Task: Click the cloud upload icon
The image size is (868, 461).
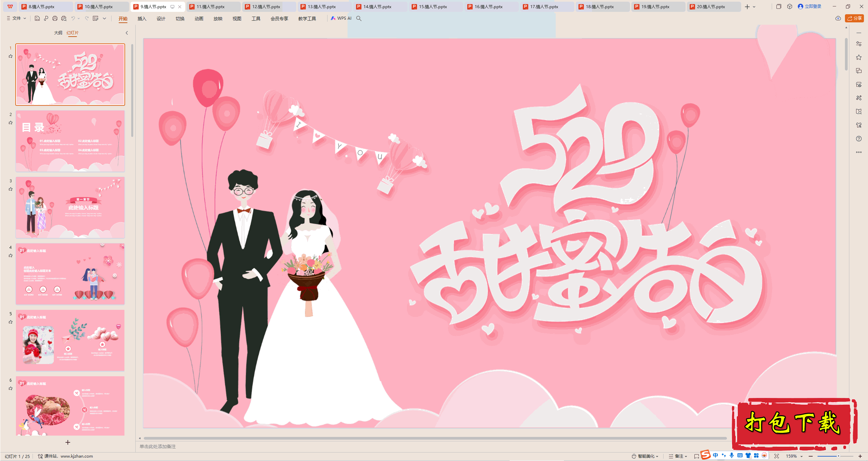Action: tap(838, 18)
